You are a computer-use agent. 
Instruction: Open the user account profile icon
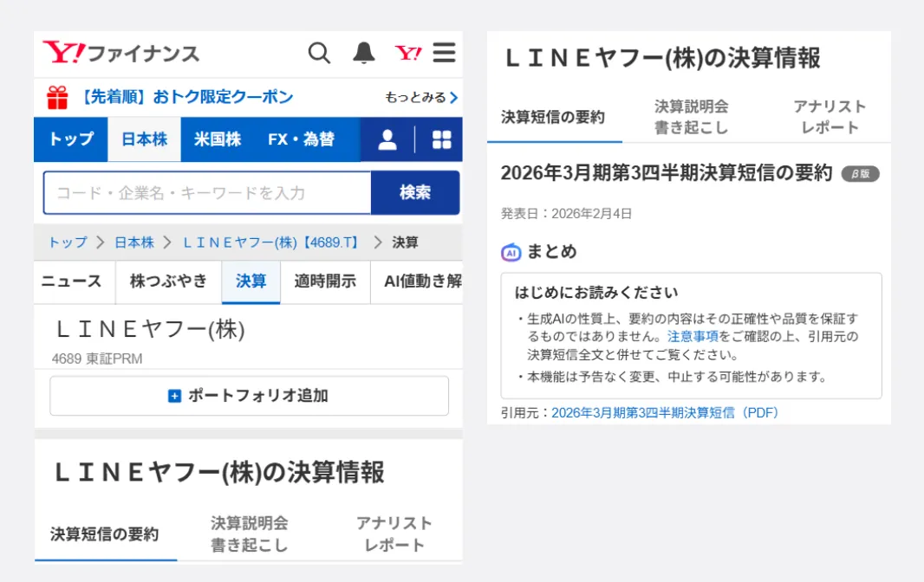(x=387, y=140)
